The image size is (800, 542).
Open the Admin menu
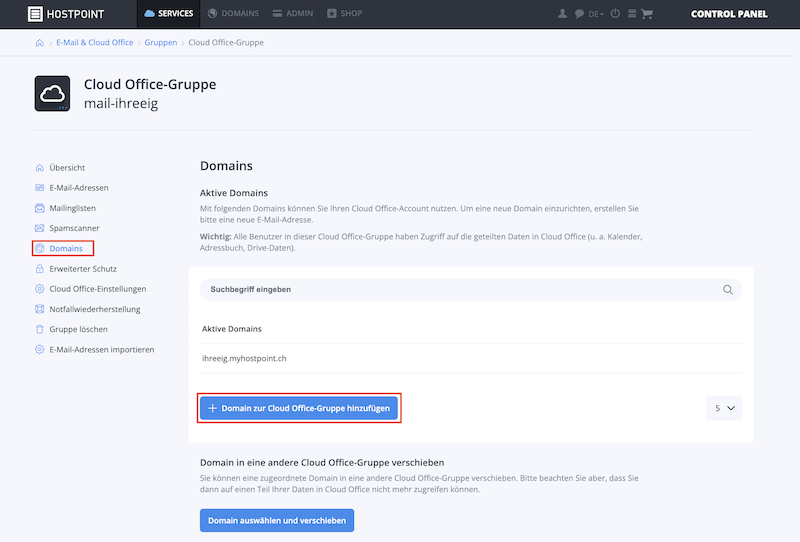293,14
